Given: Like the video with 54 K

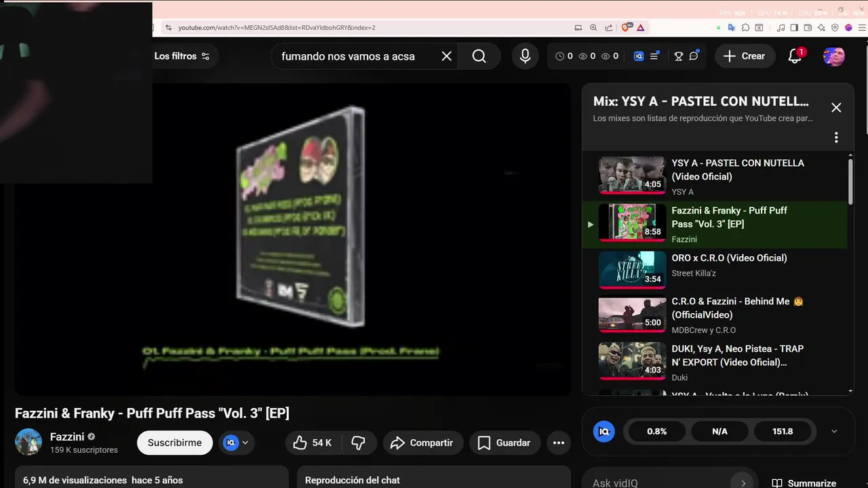Looking at the screenshot, I should coord(313,443).
